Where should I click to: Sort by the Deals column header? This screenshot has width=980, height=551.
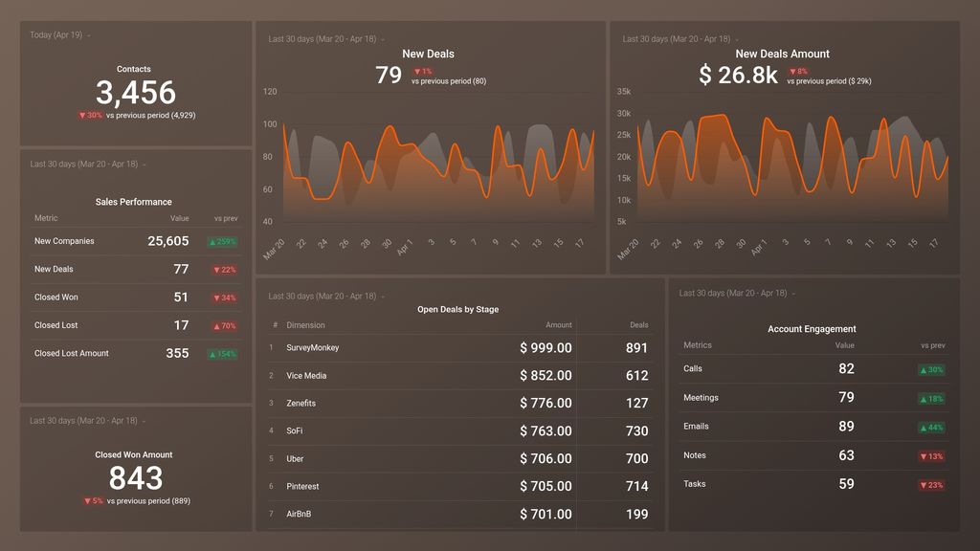pyautogui.click(x=637, y=325)
